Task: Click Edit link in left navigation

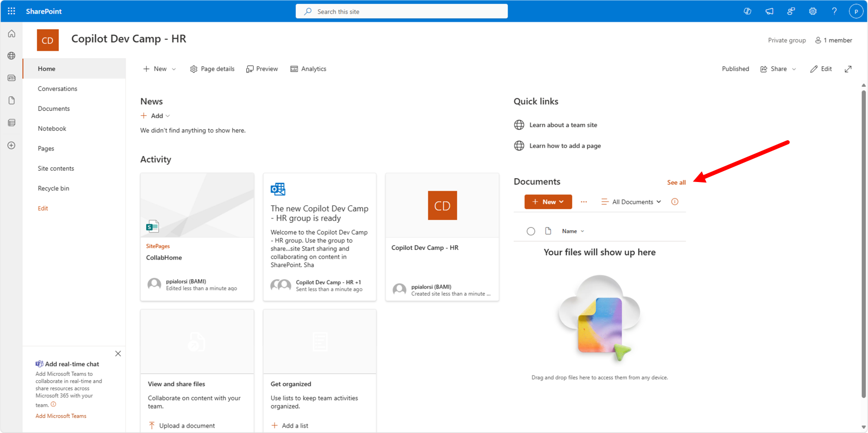Action: [43, 209]
